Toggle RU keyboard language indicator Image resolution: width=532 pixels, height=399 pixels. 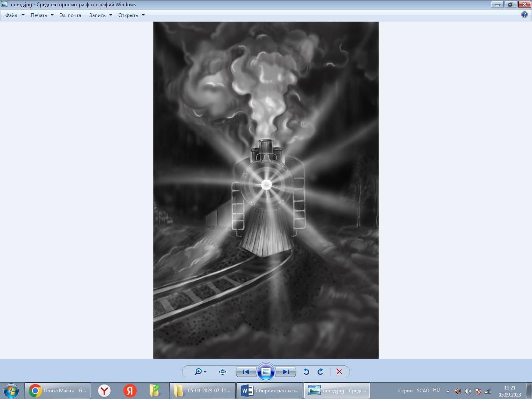point(436,390)
